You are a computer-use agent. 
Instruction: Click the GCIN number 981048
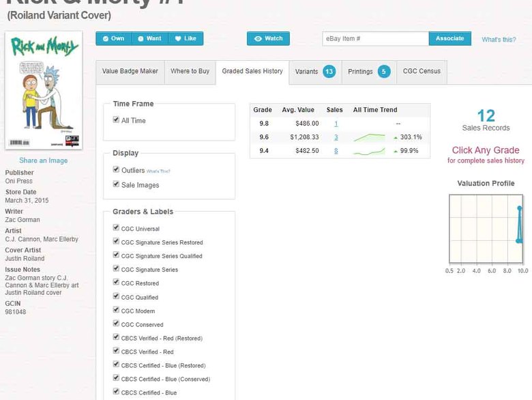[15, 312]
